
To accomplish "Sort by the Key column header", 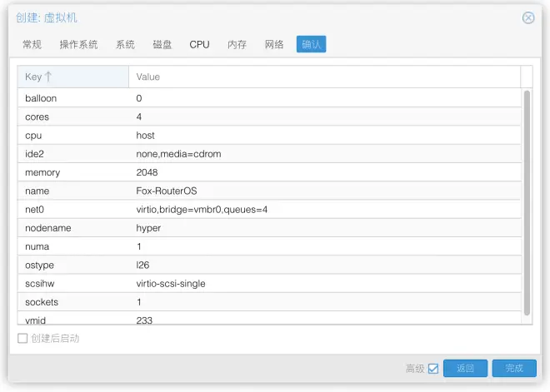I will click(x=73, y=77).
